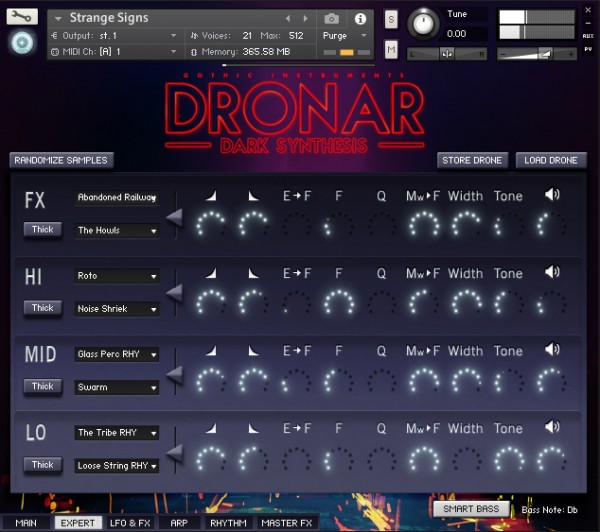Viewport: 600px width, 532px height.
Task: Toggle Thick on the FX layer
Action: tap(42, 230)
